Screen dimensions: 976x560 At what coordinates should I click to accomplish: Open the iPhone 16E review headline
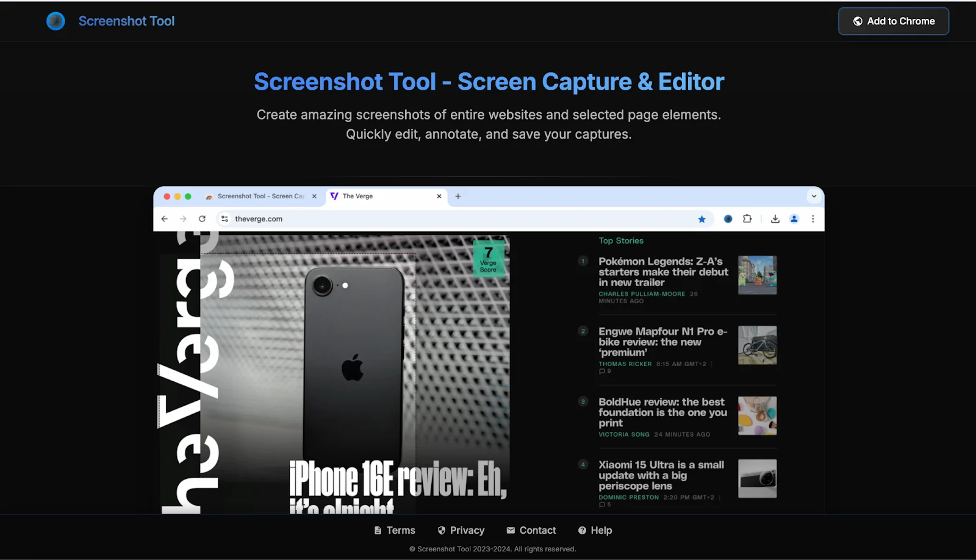click(x=398, y=486)
